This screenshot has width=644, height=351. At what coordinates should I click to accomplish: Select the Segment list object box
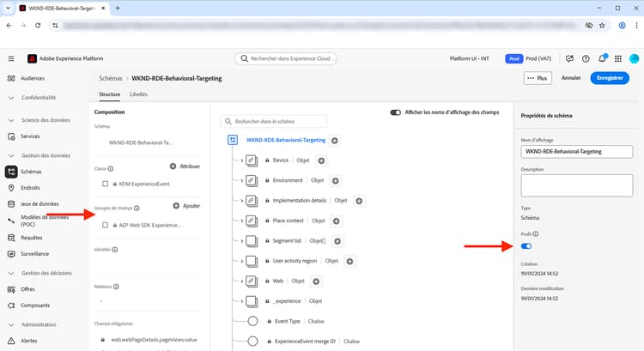pos(252,241)
